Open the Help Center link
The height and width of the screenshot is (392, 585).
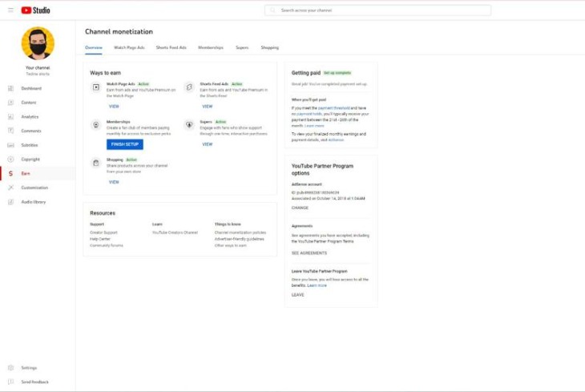point(100,239)
